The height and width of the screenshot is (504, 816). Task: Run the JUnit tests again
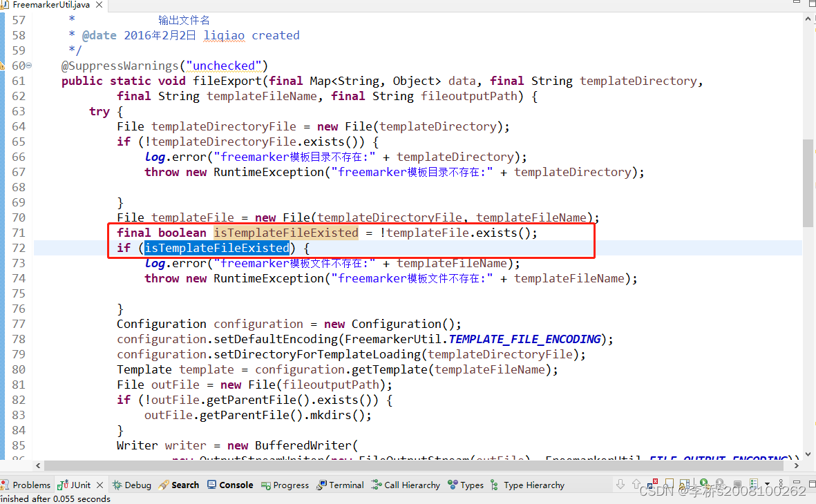(703, 483)
